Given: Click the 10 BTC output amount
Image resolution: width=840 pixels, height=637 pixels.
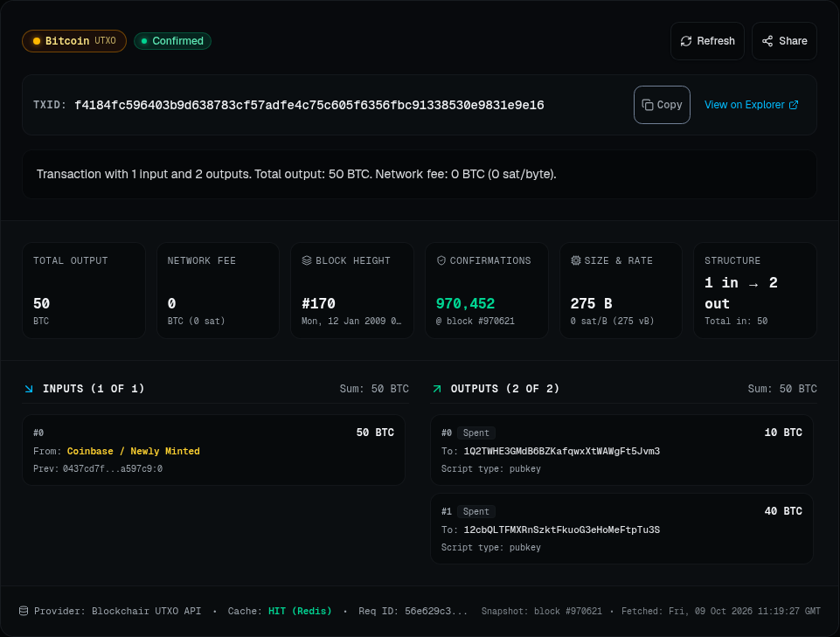Looking at the screenshot, I should click(782, 433).
